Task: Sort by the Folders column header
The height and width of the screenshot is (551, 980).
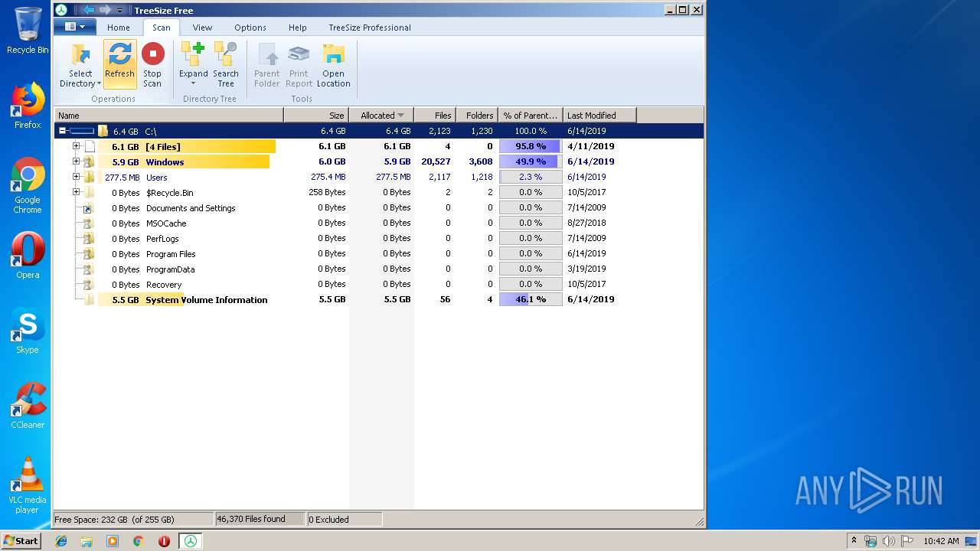Action: pyautogui.click(x=477, y=116)
